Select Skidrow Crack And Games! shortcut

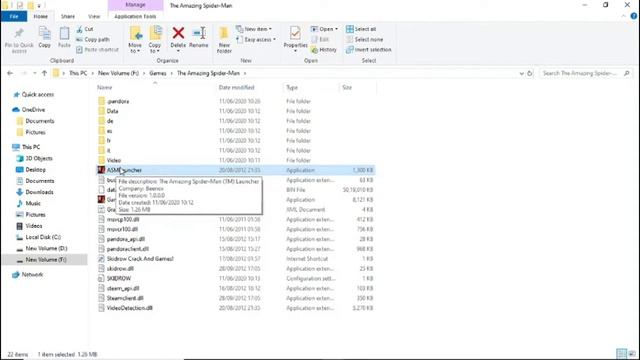pyautogui.click(x=140, y=259)
